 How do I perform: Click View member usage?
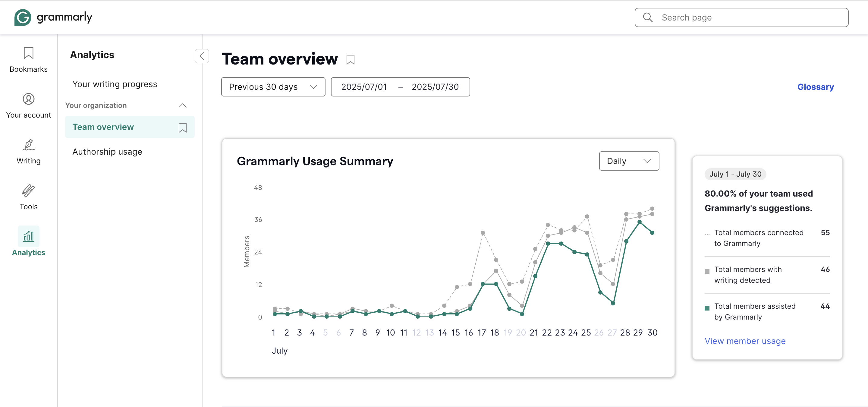click(x=745, y=341)
